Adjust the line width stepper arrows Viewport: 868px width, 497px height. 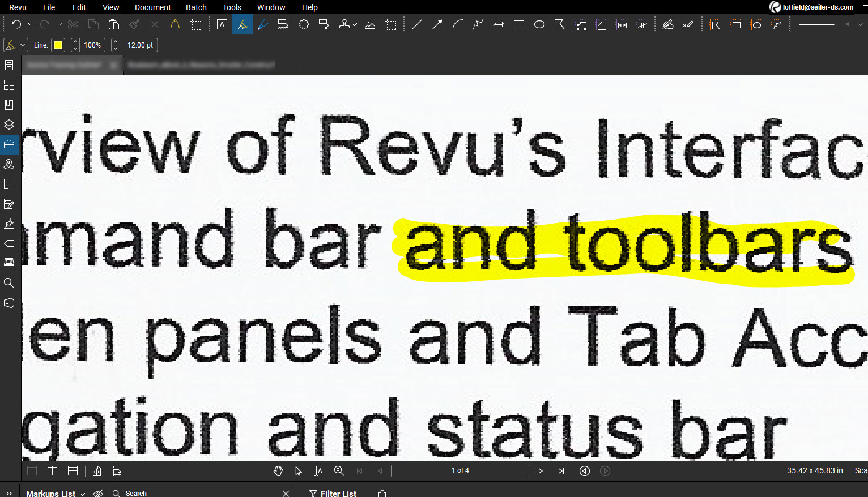coord(116,45)
